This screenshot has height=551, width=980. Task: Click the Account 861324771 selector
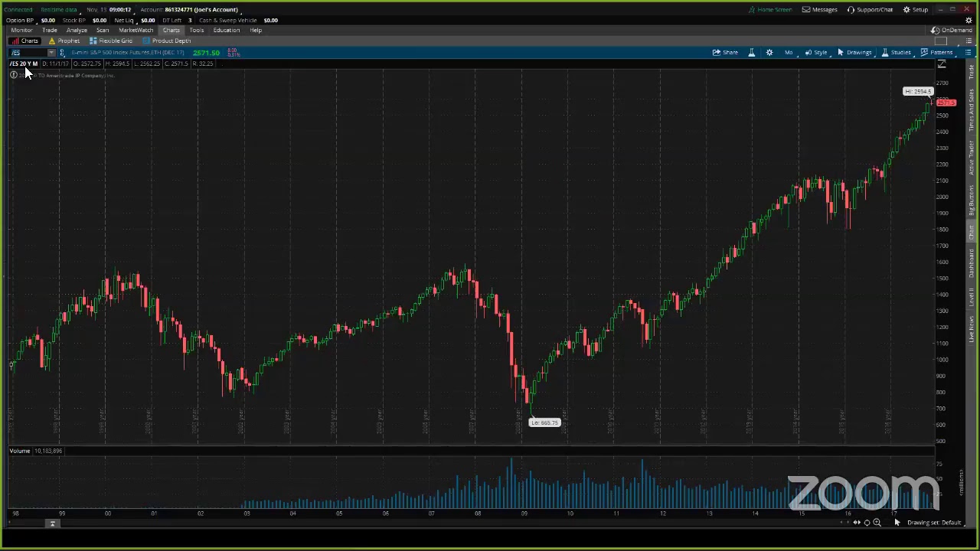pos(190,9)
